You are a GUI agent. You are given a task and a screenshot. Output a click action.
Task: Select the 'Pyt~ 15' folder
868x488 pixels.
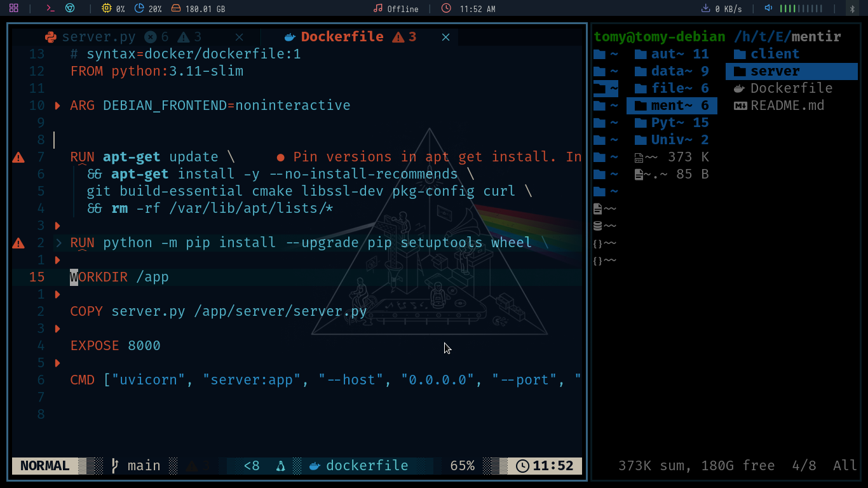tap(672, 123)
